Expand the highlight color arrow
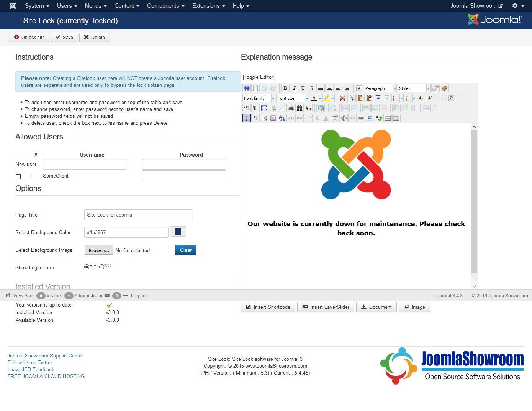Viewport: 532px width, 411px height. [332, 98]
